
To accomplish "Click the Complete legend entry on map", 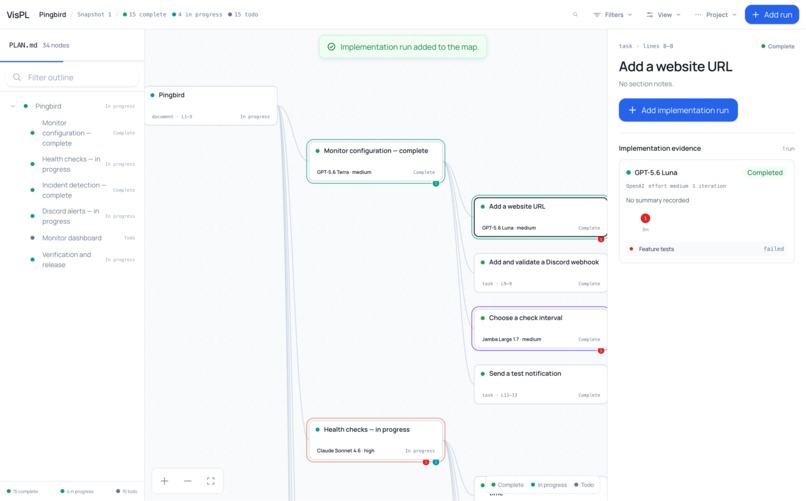I will (x=507, y=485).
